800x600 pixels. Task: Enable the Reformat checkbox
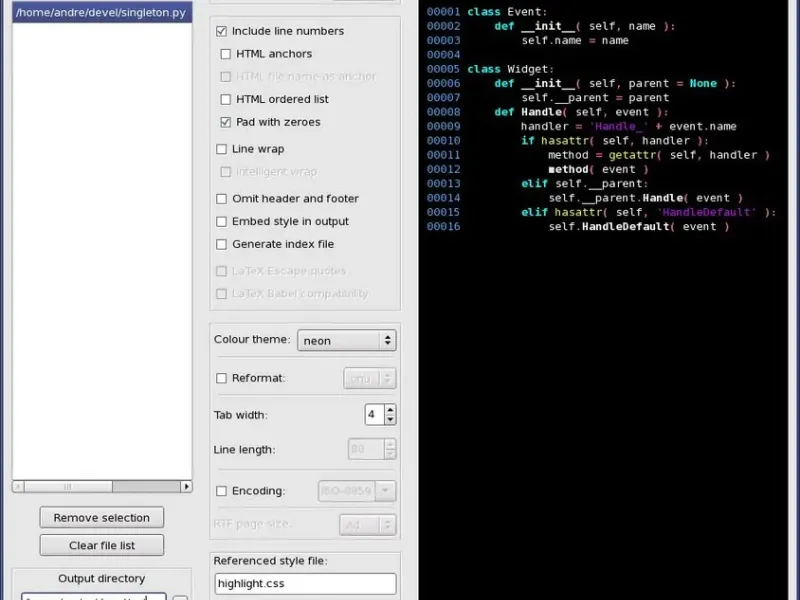(x=221, y=378)
